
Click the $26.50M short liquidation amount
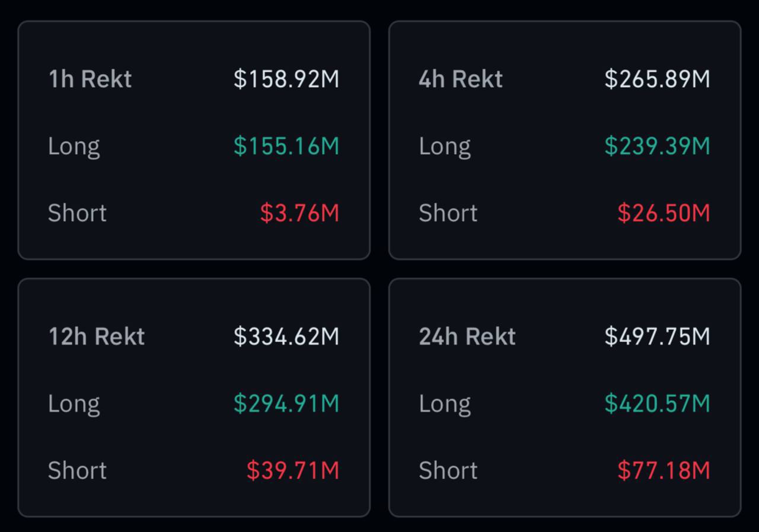pos(664,213)
